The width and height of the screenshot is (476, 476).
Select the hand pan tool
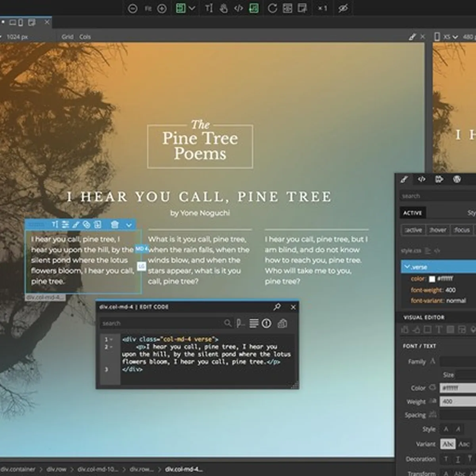(224, 8)
